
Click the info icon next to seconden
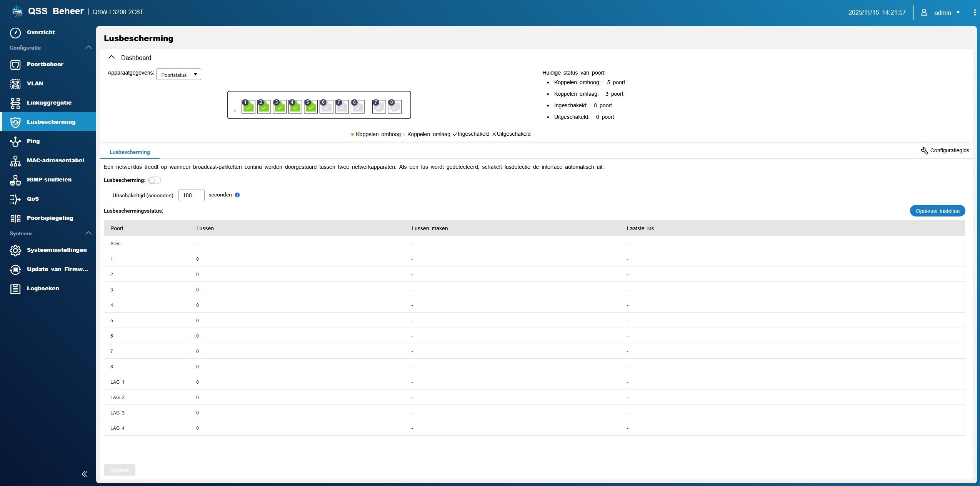click(x=237, y=195)
